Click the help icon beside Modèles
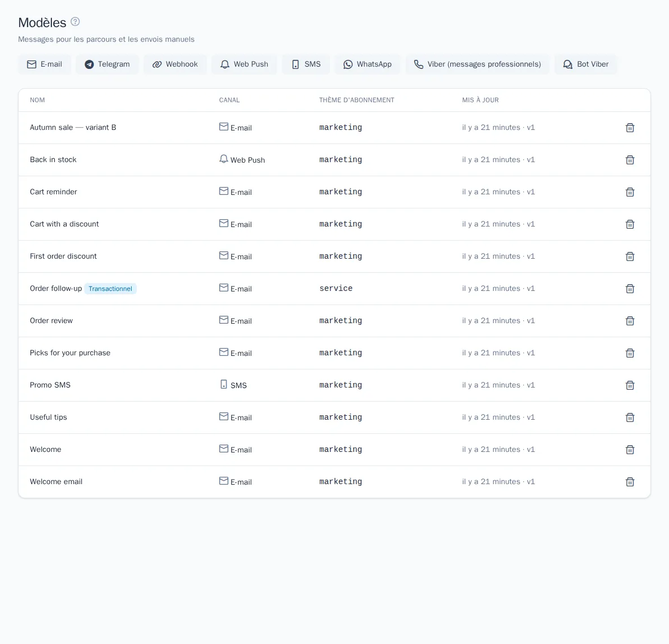 tap(75, 22)
